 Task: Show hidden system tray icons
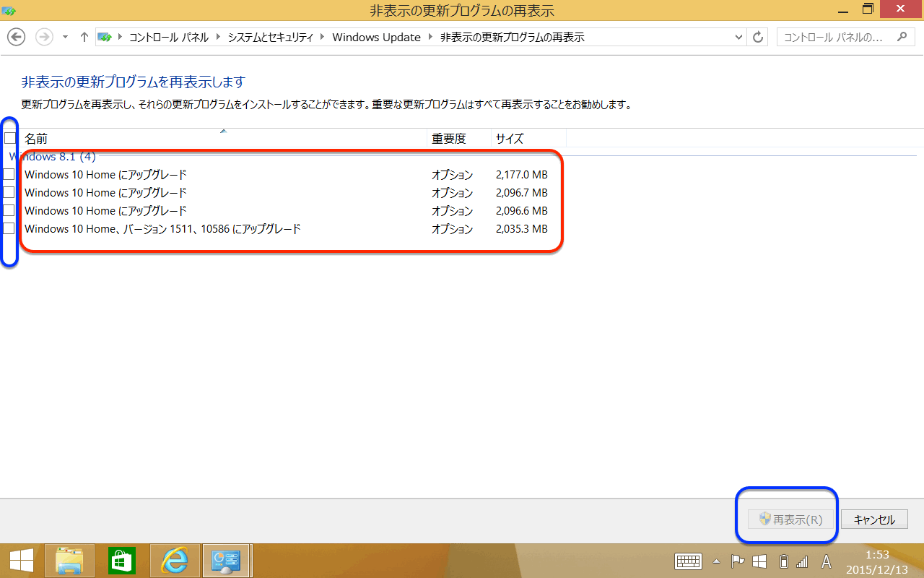point(716,561)
